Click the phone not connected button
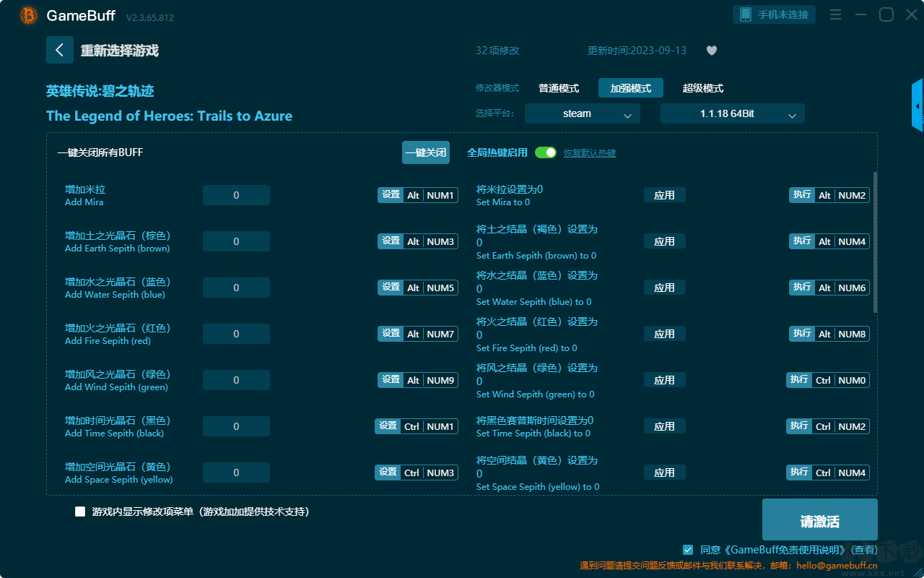Image resolution: width=924 pixels, height=578 pixels. [x=775, y=14]
